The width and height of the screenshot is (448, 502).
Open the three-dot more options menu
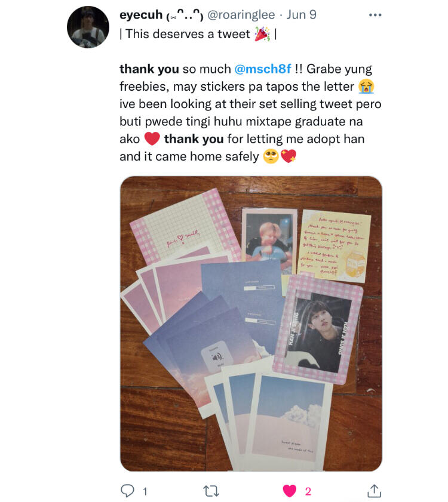click(x=375, y=15)
